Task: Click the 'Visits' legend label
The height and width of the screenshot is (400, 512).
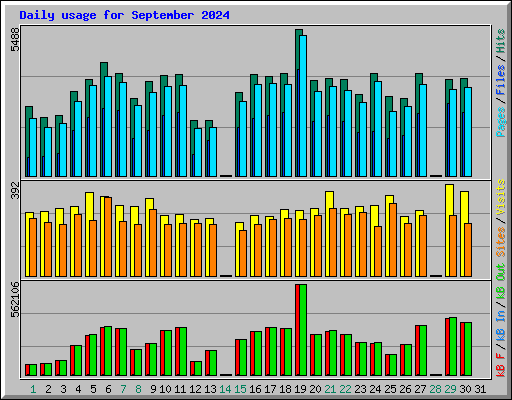Action: tap(501, 198)
